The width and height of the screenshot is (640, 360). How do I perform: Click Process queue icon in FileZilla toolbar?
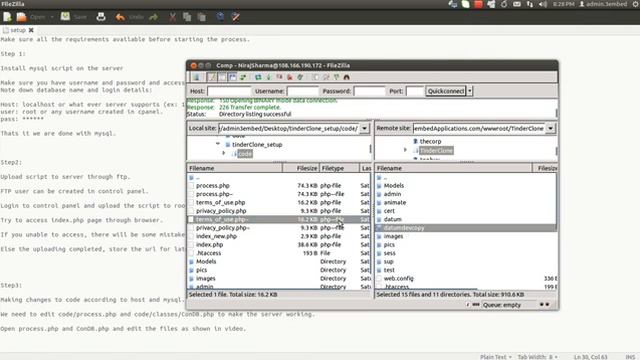coord(269,77)
